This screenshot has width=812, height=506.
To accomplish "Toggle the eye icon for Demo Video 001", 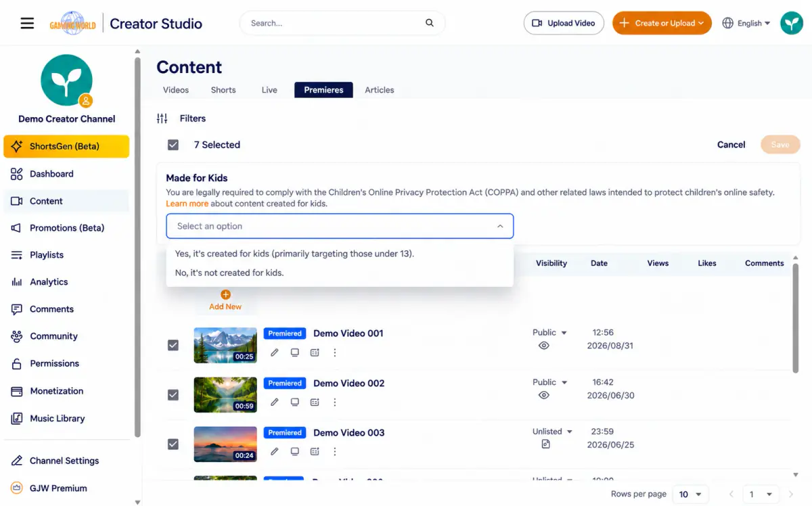I will (x=544, y=346).
